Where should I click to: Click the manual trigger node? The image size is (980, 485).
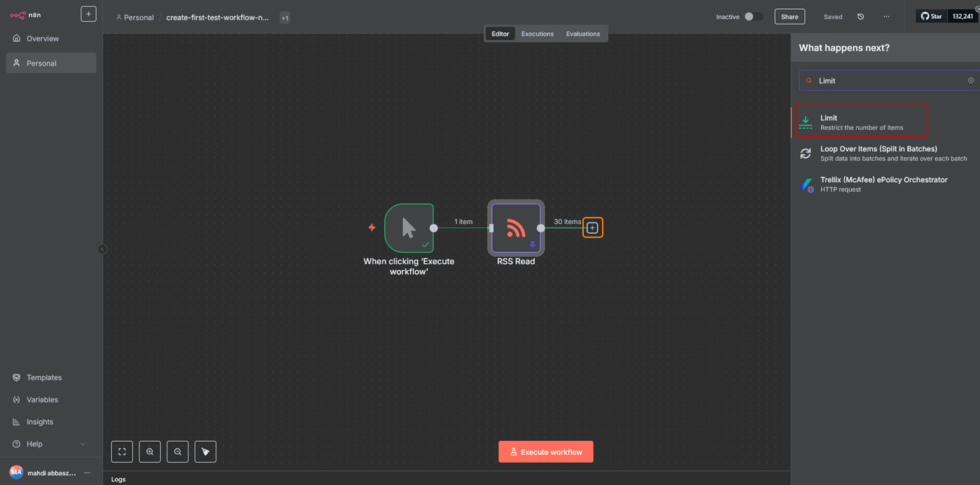(x=409, y=228)
